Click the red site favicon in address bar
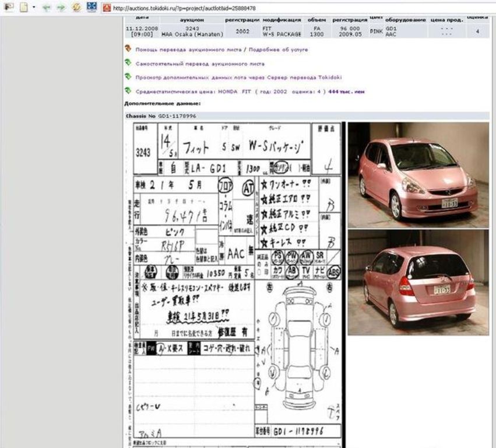The width and height of the screenshot is (496, 448). pos(107,8)
